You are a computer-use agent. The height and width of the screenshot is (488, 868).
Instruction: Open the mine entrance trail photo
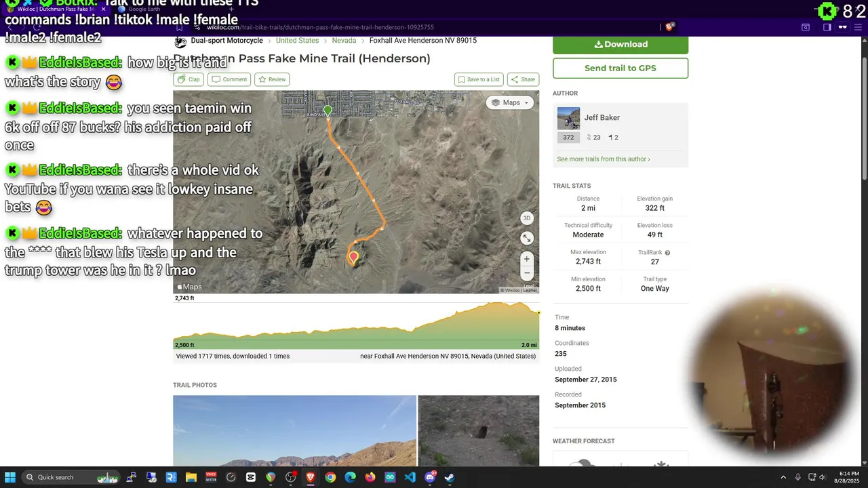pos(479,430)
